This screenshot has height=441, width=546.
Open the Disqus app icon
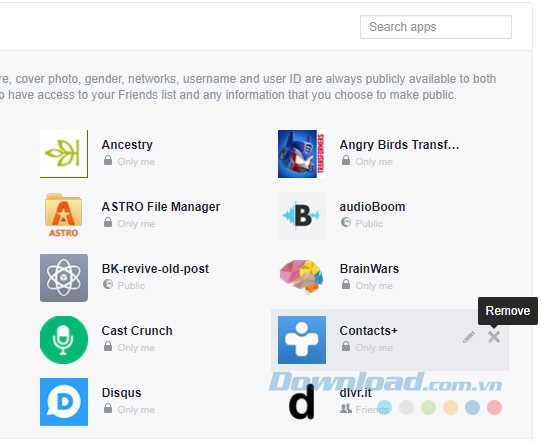coord(64,402)
